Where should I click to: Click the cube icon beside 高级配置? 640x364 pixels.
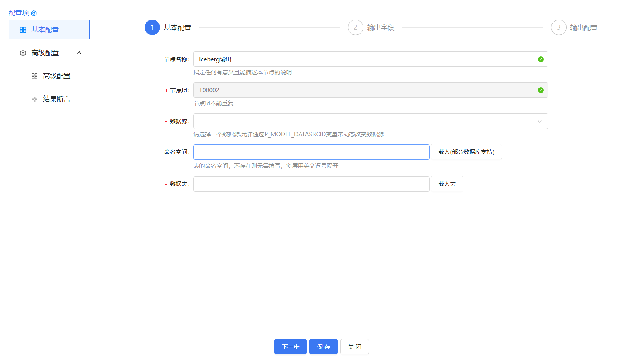tap(22, 52)
